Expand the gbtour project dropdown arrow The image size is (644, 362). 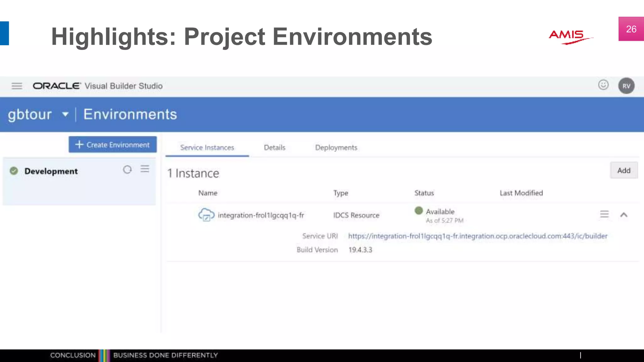pyautogui.click(x=65, y=114)
